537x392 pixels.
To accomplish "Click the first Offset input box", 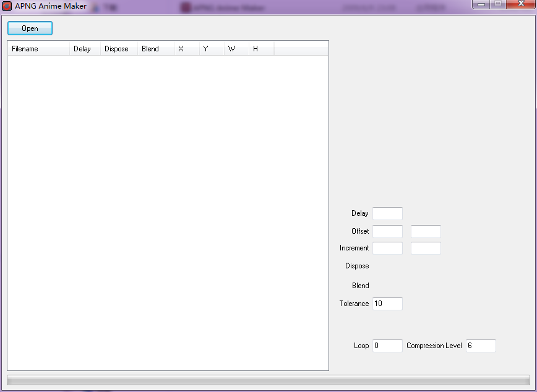I will pyautogui.click(x=387, y=231).
